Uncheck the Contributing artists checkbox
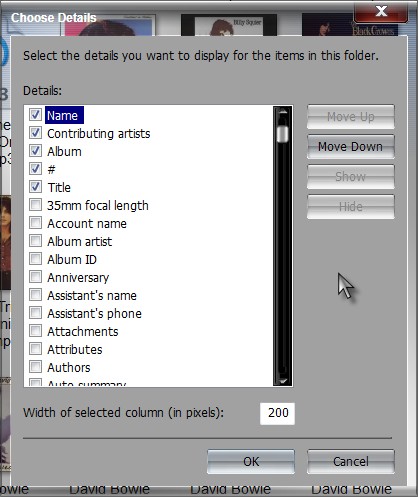 tap(35, 133)
